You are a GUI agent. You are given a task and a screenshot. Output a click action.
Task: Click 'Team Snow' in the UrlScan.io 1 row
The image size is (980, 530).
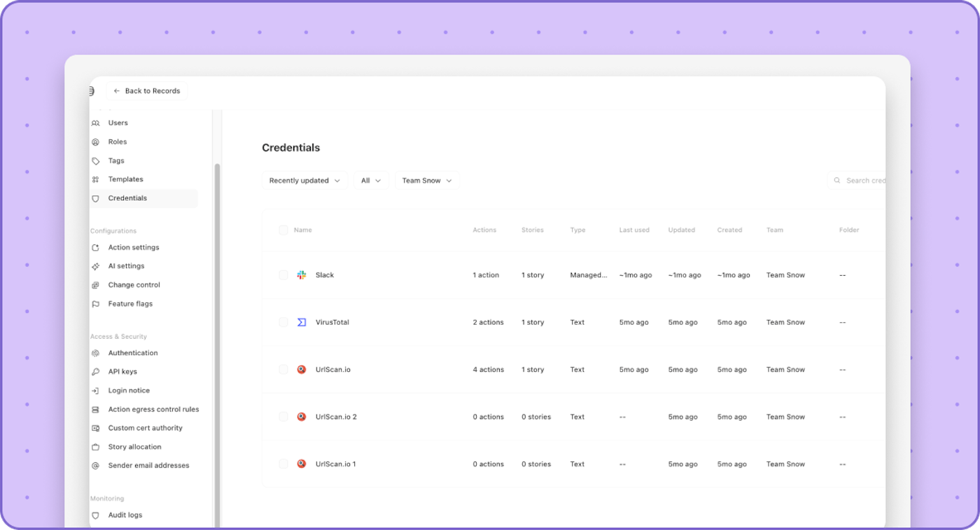785,464
